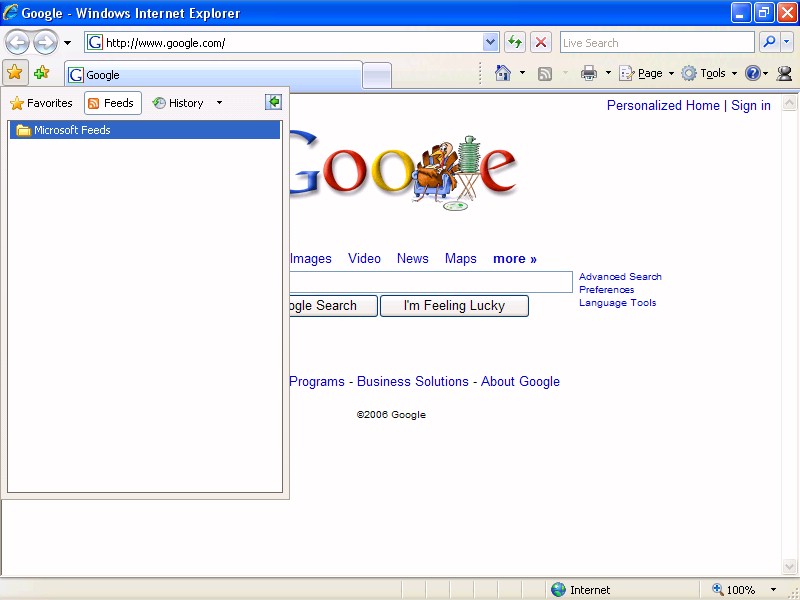Image resolution: width=800 pixels, height=600 pixels.
Task: Switch to the Favorites pane tab
Action: click(x=41, y=103)
